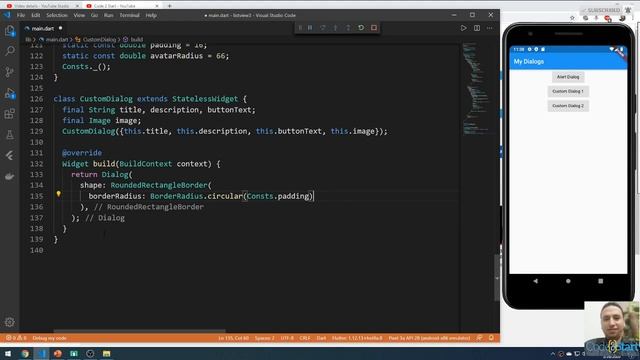The image size is (640, 360).
Task: Open the File menu
Action: [x=21, y=15]
